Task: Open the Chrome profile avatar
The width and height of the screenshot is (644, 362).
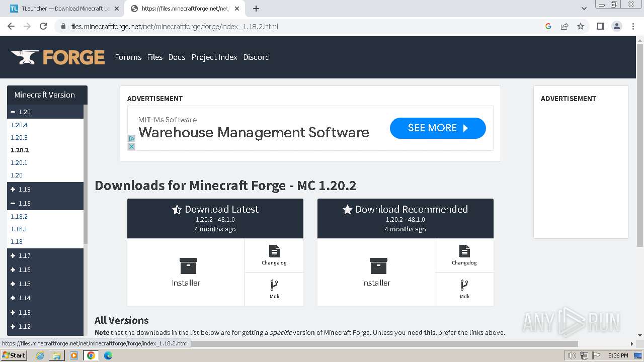Action: (x=617, y=26)
